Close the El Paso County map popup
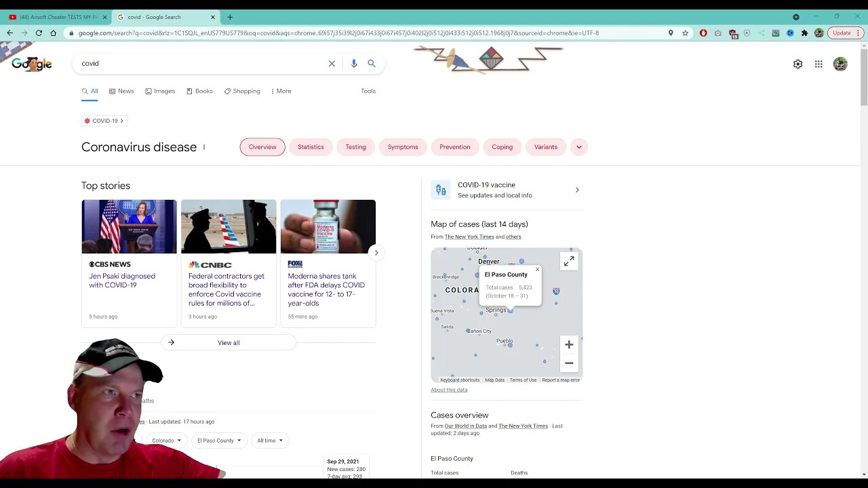This screenshot has width=868, height=488. coord(537,270)
